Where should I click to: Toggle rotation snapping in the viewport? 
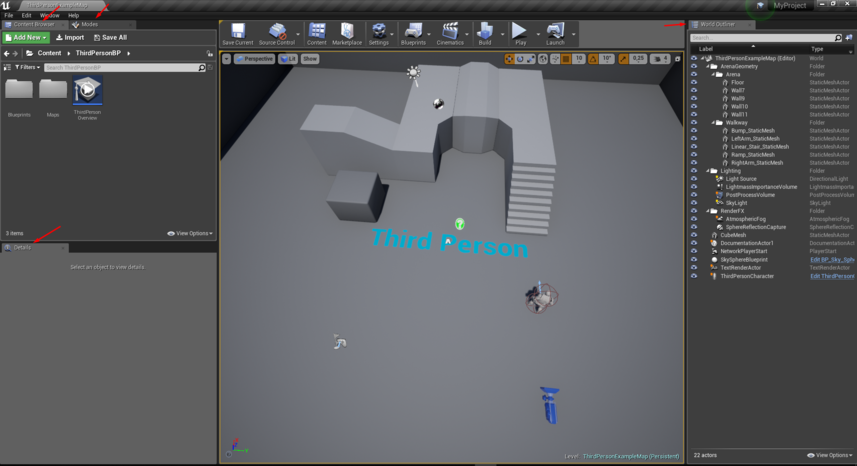(x=593, y=59)
